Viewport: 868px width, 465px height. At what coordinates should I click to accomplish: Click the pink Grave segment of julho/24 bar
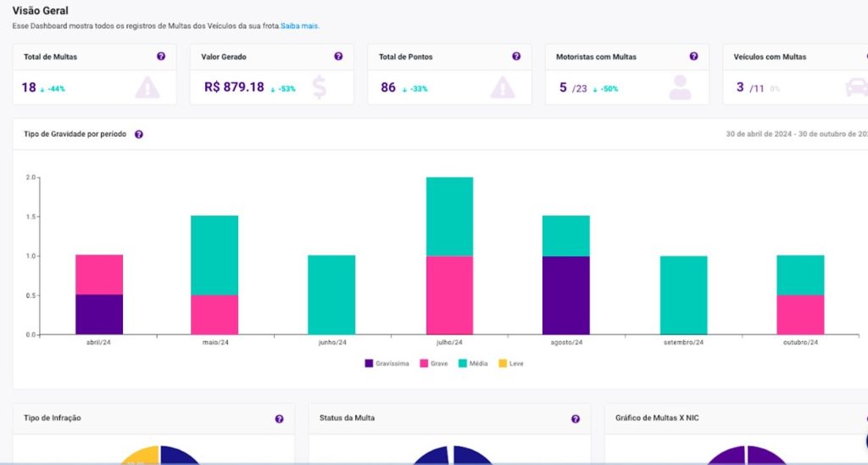pyautogui.click(x=449, y=295)
